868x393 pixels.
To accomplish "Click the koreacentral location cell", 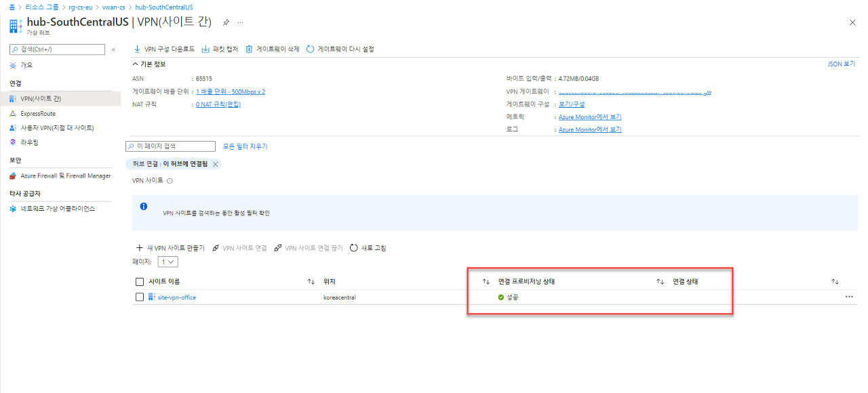I will (340, 297).
